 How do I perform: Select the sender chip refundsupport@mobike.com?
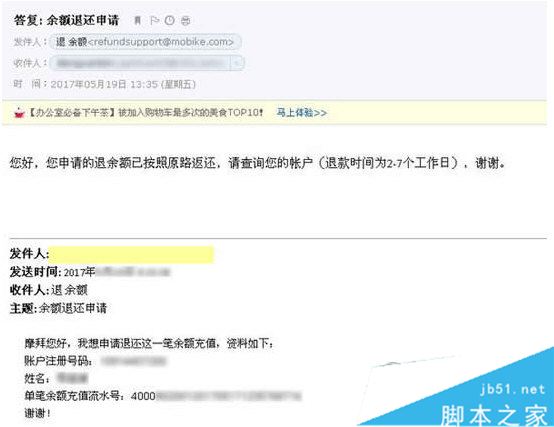click(145, 42)
